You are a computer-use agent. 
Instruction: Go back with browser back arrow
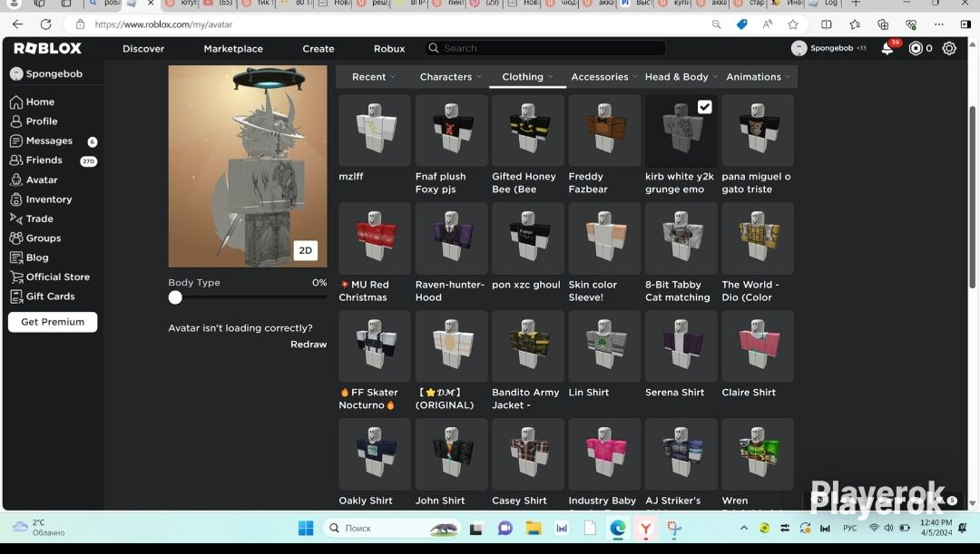tap(17, 24)
